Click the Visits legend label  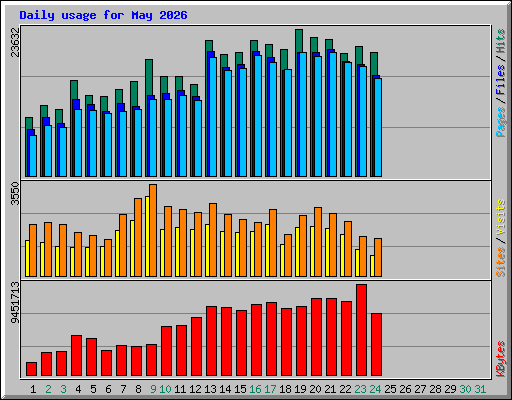[x=501, y=218]
